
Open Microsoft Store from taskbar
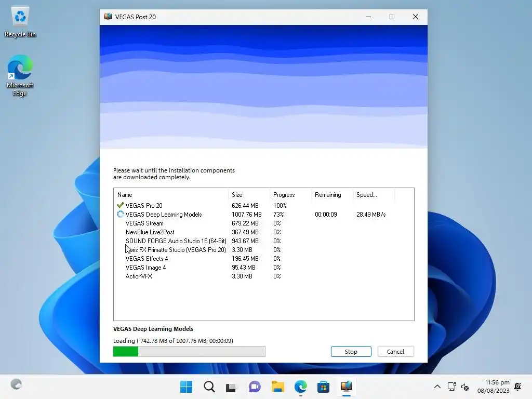point(323,387)
